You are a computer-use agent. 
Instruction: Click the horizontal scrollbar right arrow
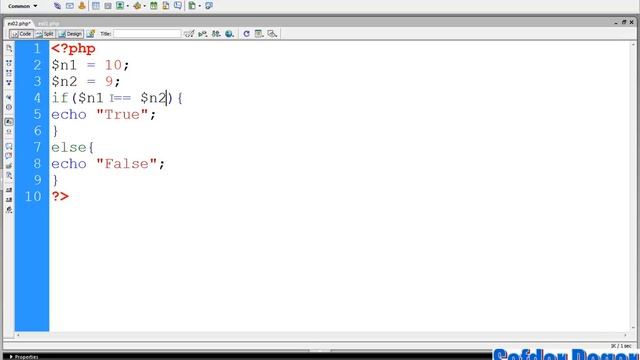point(626,335)
